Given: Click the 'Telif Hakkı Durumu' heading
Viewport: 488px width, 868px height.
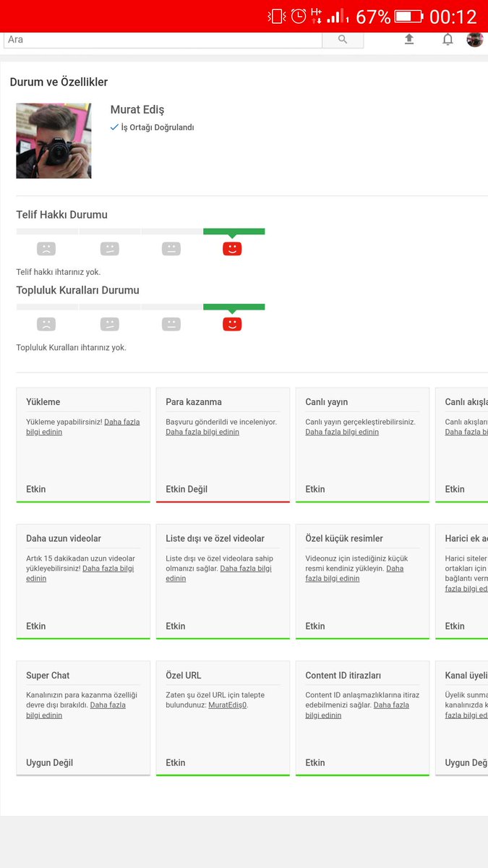Looking at the screenshot, I should click(62, 215).
